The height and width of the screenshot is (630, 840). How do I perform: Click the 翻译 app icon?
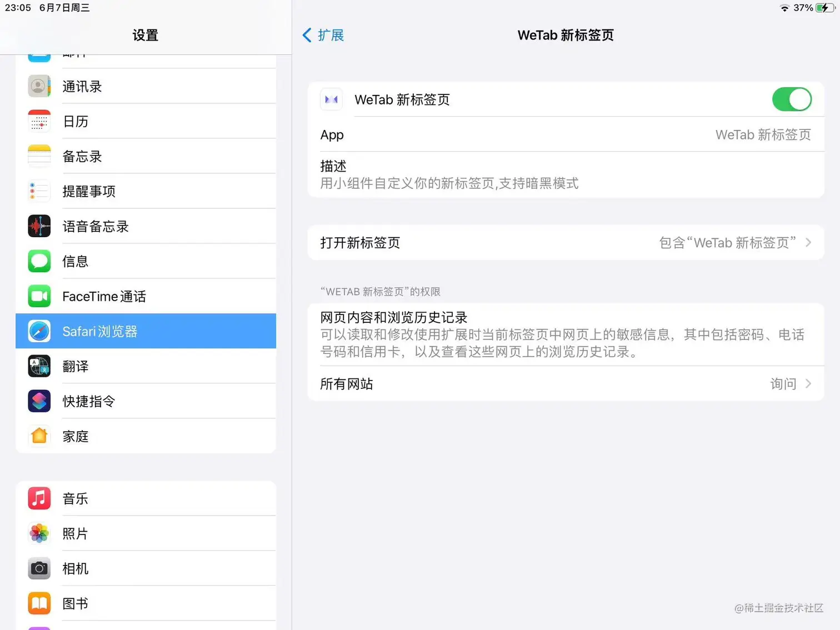tap(39, 366)
